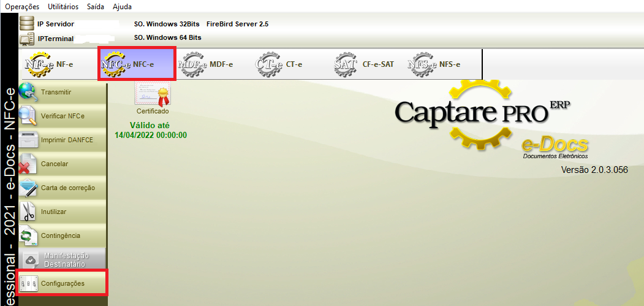Select the NF-e gear icon
This screenshot has height=306, width=644.
click(39, 64)
